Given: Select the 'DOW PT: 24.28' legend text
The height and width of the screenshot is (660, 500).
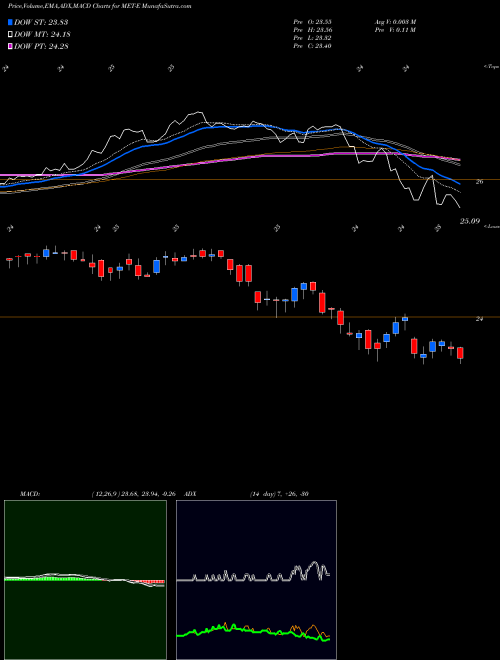Looking at the screenshot, I should pyautogui.click(x=41, y=46).
